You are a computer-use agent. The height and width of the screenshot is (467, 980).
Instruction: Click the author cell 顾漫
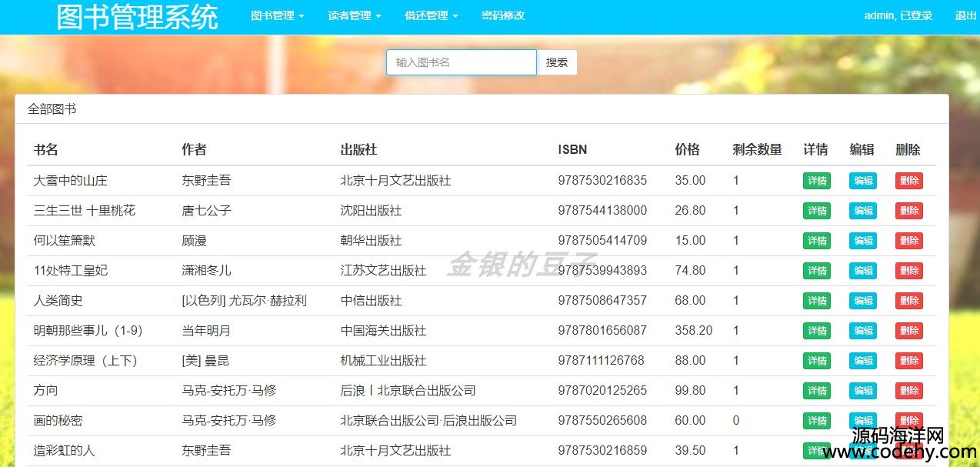coord(194,241)
